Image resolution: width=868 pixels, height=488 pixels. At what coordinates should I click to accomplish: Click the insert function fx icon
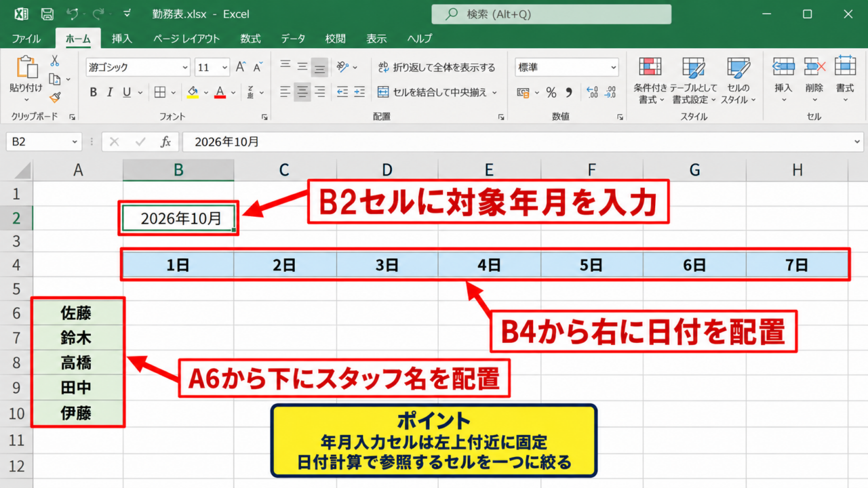tap(165, 142)
